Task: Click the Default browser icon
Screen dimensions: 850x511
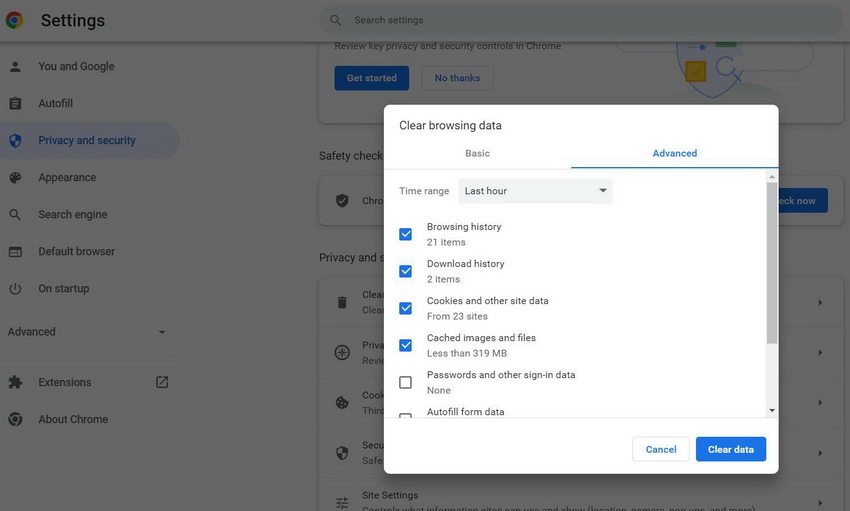Action: (15, 252)
